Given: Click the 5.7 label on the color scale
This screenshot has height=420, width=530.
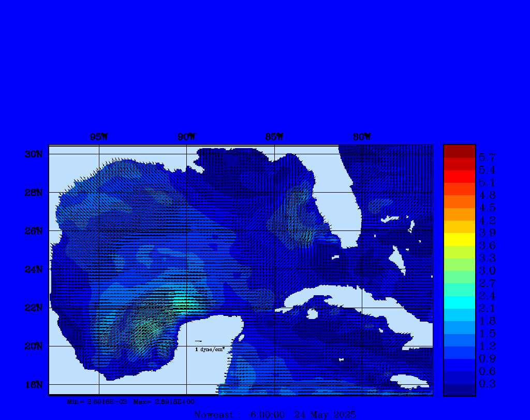Looking at the screenshot, I should pyautogui.click(x=487, y=157).
